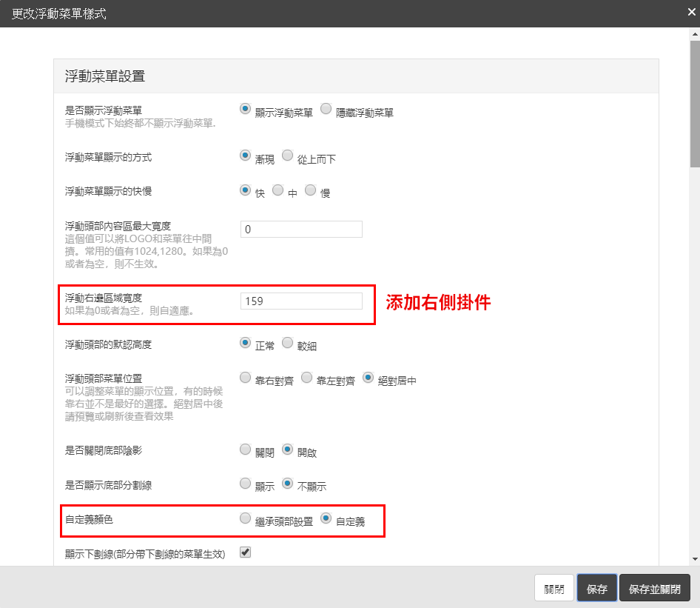Select 關閉 for bottom shadow
The height and width of the screenshot is (608, 700).
click(245, 449)
